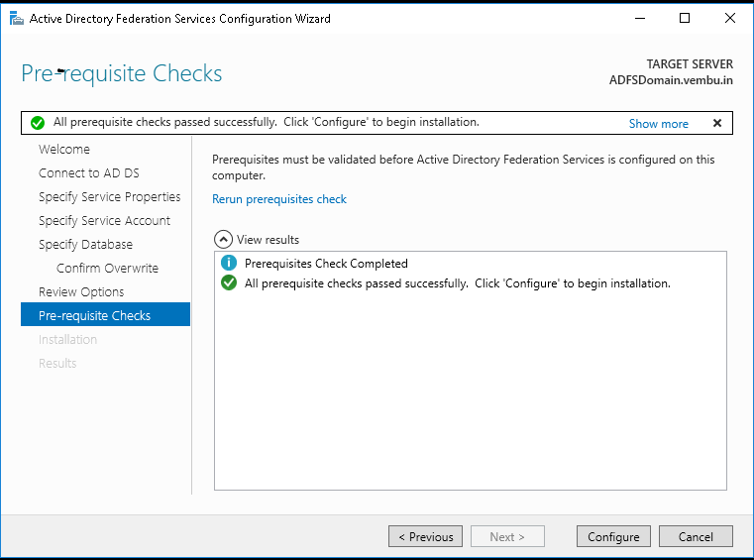This screenshot has width=754, height=560.
Task: Select the Pre-requisite Checks step
Action: coord(105,314)
